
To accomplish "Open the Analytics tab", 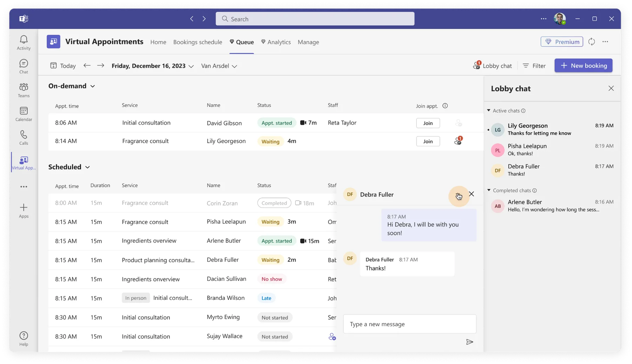I will 276,42.
